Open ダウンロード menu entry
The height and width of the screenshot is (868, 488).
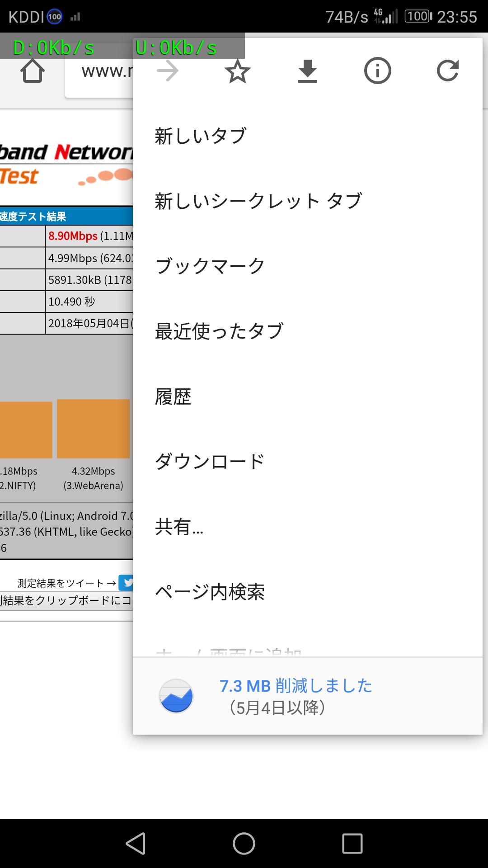coord(307,462)
